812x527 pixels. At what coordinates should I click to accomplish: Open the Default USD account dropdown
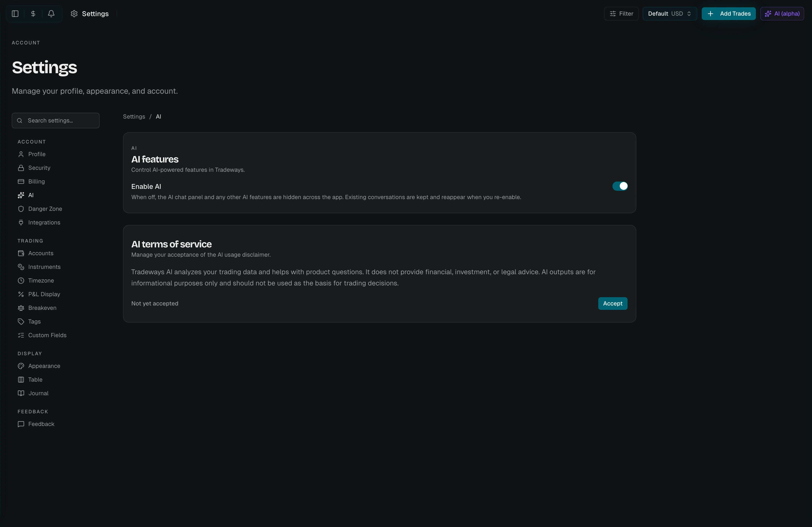[x=670, y=14]
